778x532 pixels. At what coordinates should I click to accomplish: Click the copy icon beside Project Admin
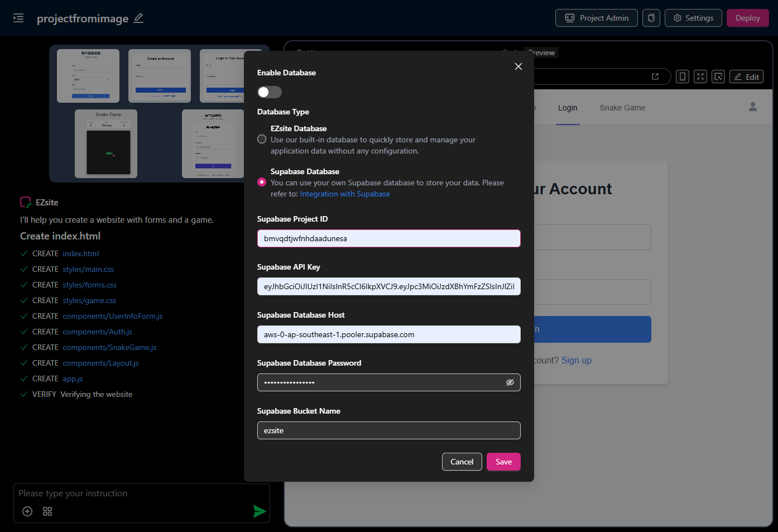(x=651, y=18)
